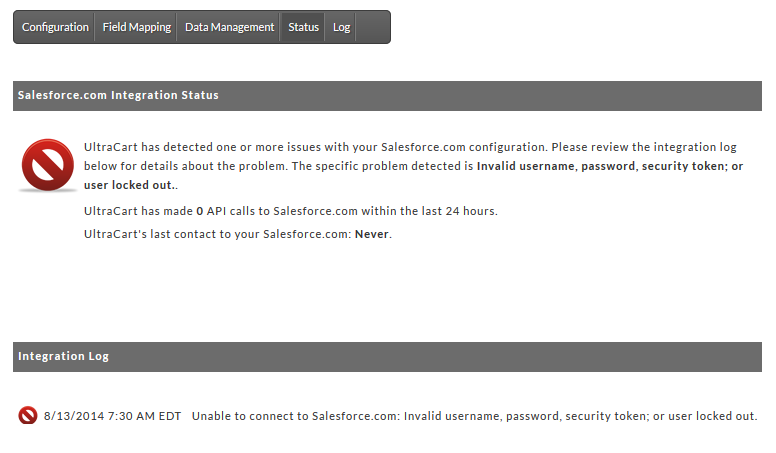This screenshot has height=453, width=776.
Task: Click the 'user locked out' bold text
Action: pos(128,185)
